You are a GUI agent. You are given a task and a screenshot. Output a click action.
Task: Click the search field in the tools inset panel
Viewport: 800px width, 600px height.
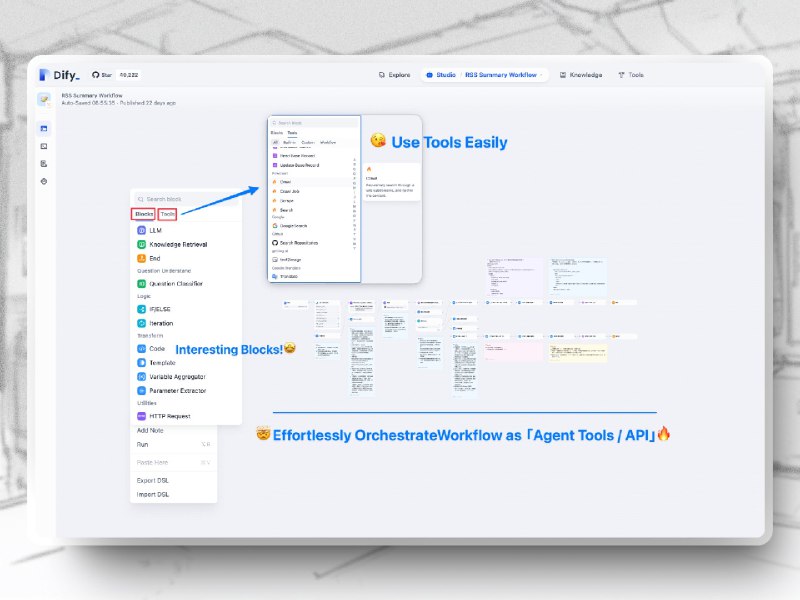coord(314,123)
